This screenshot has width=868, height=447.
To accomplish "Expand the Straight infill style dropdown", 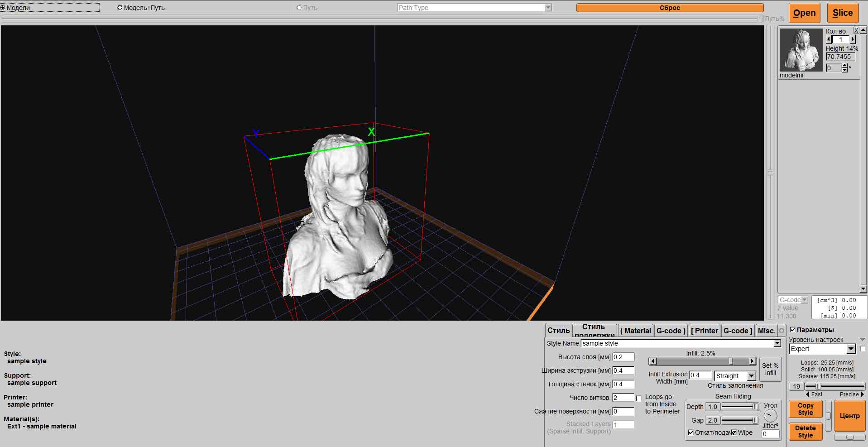I will tap(751, 376).
